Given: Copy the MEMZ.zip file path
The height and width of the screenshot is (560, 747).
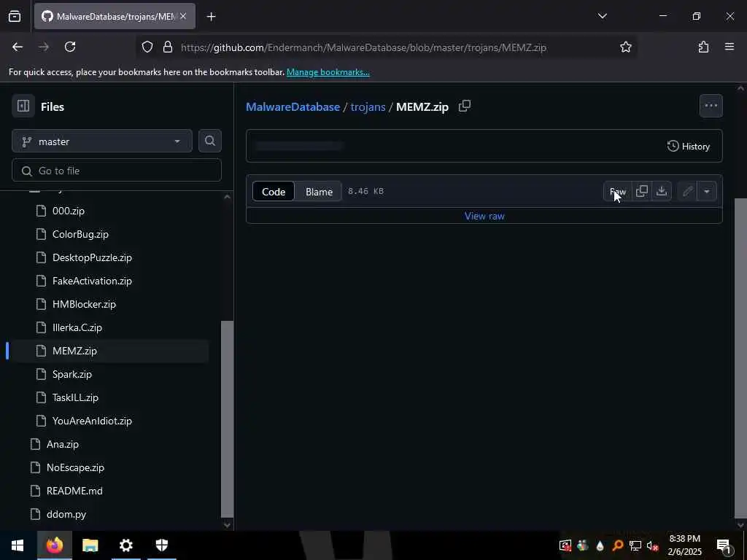Looking at the screenshot, I should pos(465,106).
